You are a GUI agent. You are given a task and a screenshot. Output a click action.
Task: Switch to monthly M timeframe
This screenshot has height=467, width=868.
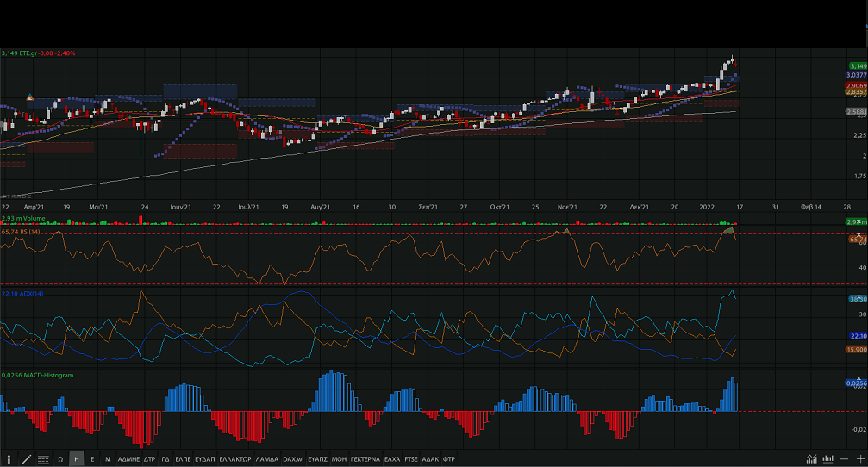coord(108,459)
